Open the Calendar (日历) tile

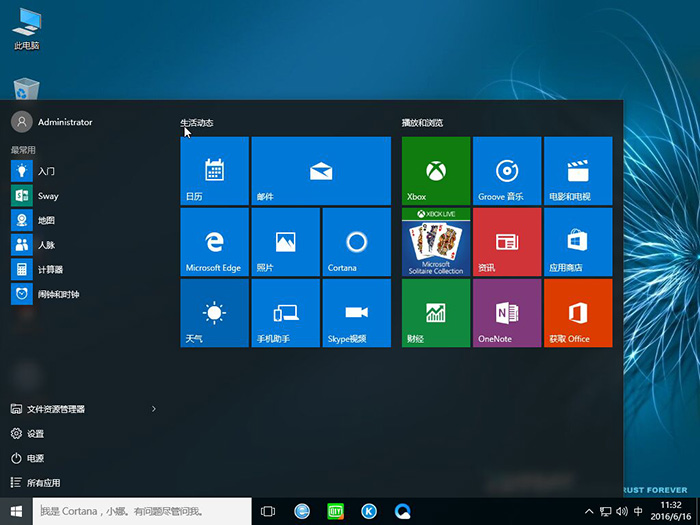214,171
